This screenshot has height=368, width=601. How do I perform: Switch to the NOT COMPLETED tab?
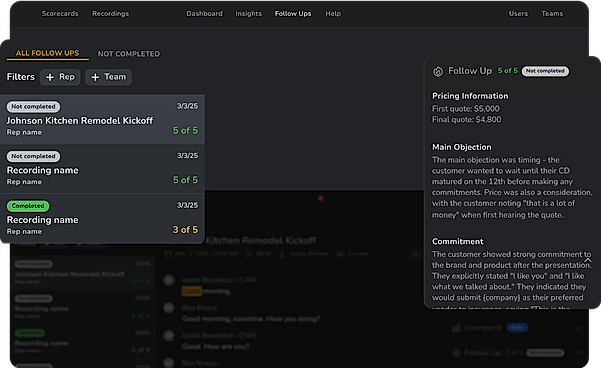point(129,54)
